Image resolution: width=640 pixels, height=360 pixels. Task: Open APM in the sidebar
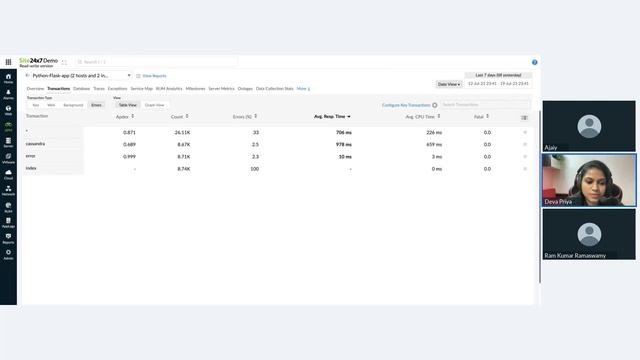click(8, 126)
